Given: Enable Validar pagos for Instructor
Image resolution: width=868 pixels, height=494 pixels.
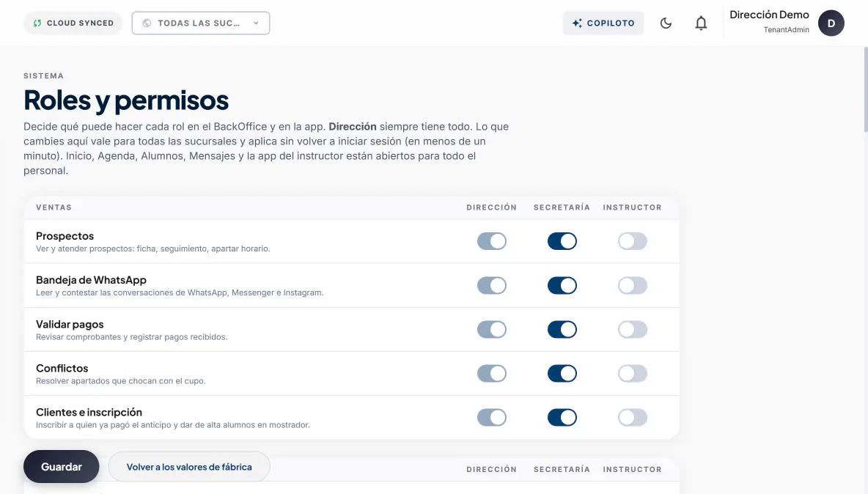Looking at the screenshot, I should click(632, 330).
